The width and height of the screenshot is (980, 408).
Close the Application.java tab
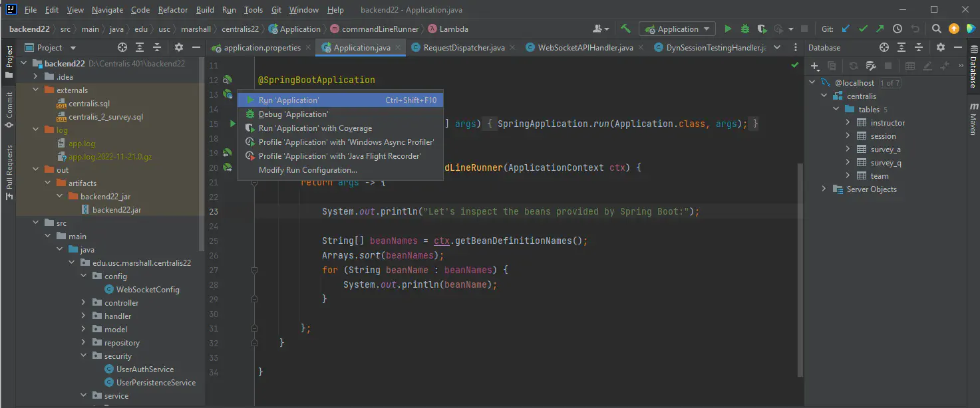coord(398,48)
